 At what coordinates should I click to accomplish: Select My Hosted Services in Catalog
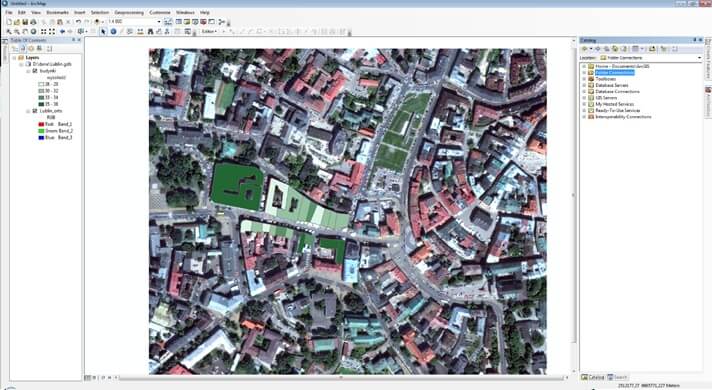tap(614, 104)
